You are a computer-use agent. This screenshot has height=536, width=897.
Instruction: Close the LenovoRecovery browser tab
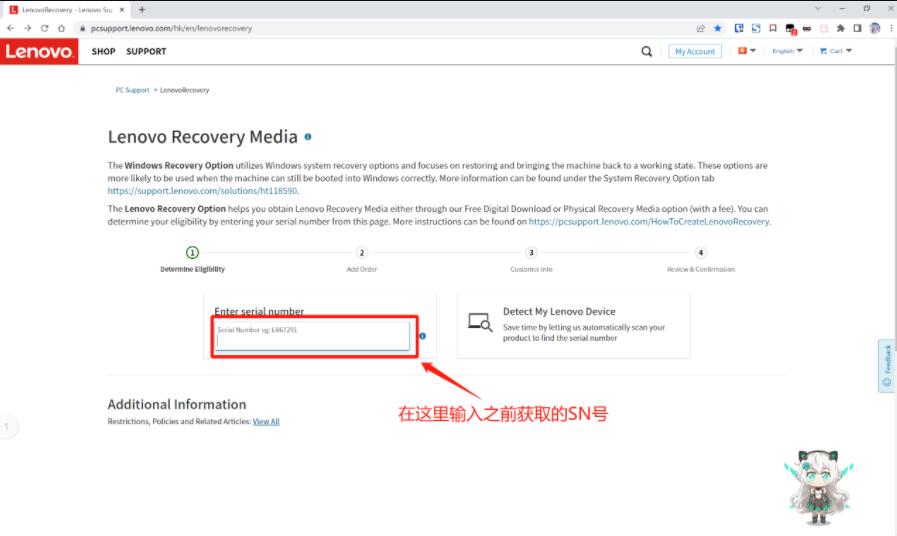pyautogui.click(x=122, y=10)
